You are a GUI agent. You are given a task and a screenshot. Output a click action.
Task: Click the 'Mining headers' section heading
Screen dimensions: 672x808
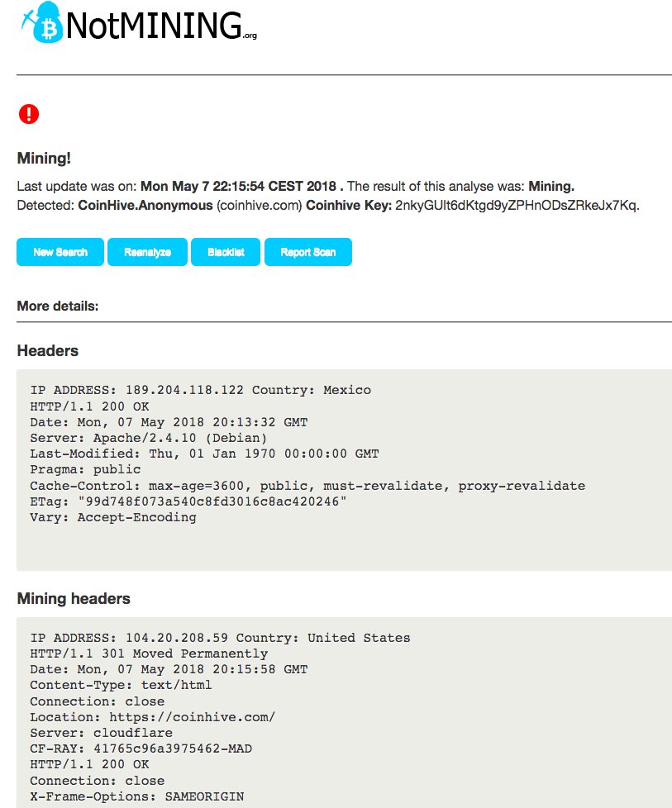coord(74,599)
